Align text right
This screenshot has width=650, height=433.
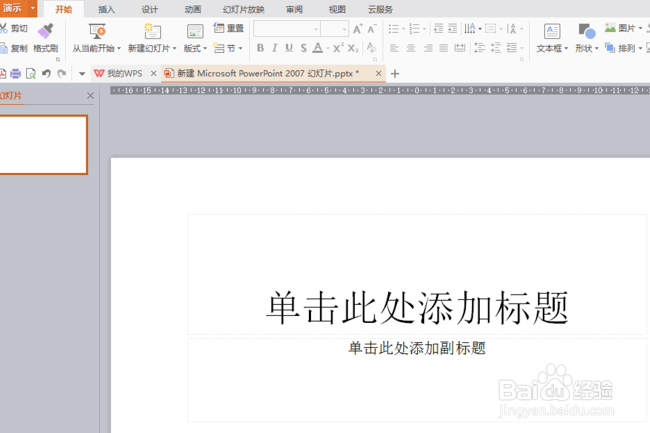(428, 48)
